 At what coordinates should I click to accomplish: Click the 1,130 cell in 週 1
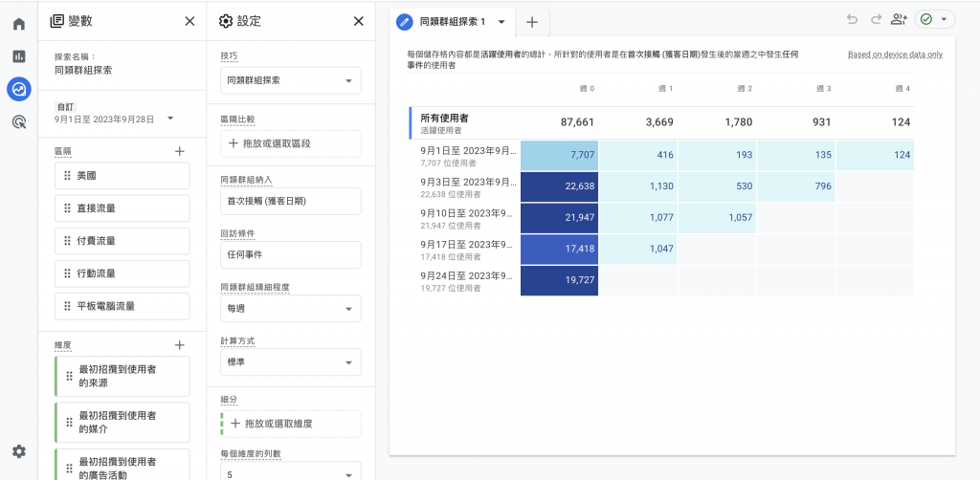pos(638,186)
